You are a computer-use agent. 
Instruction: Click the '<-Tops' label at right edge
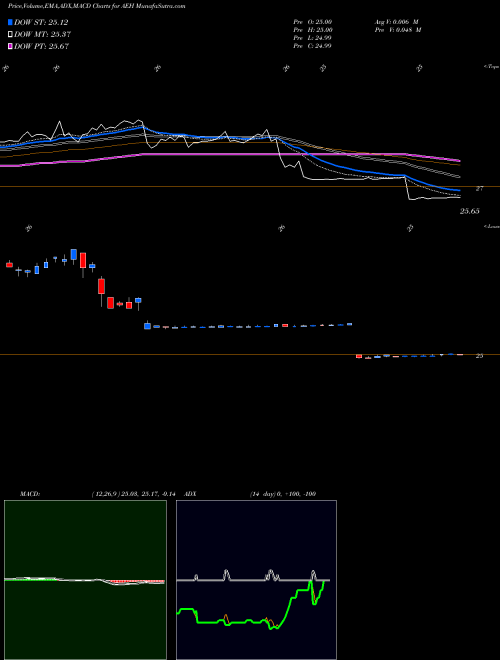click(x=492, y=67)
